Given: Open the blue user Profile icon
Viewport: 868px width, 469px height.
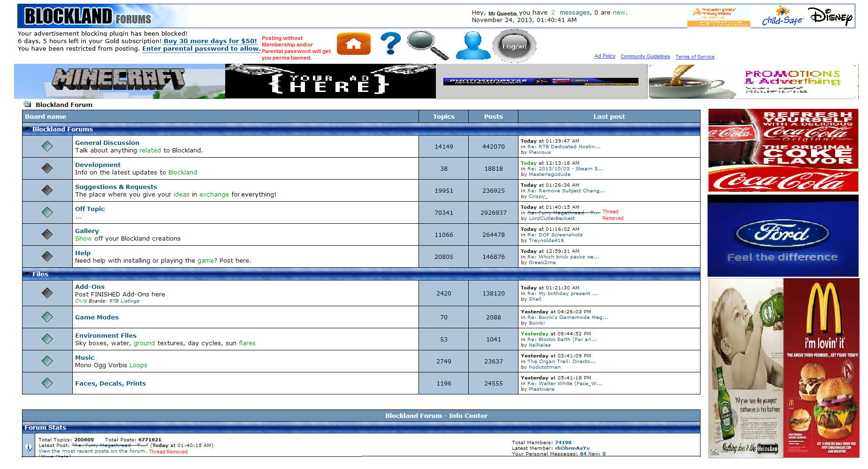Looking at the screenshot, I should click(472, 45).
